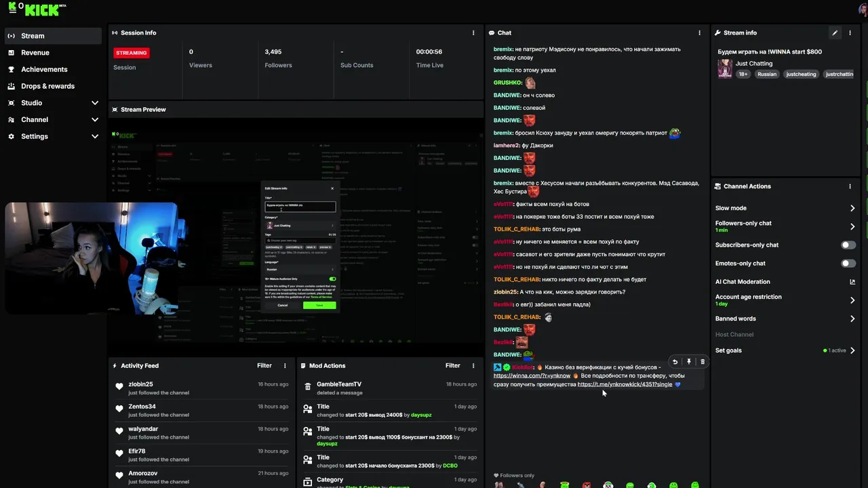Click the red STREAMING status badge
This screenshot has width=868, height=488.
click(x=132, y=53)
